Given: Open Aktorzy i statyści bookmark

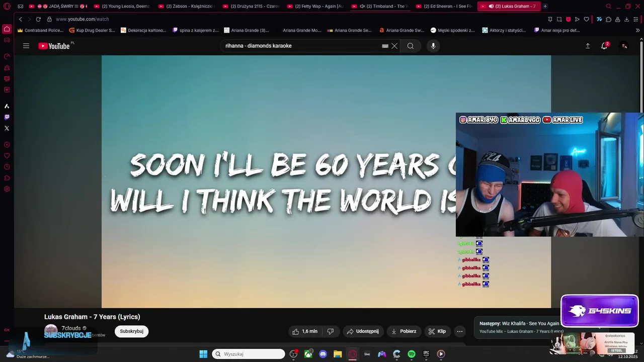Looking at the screenshot, I should 504,30.
